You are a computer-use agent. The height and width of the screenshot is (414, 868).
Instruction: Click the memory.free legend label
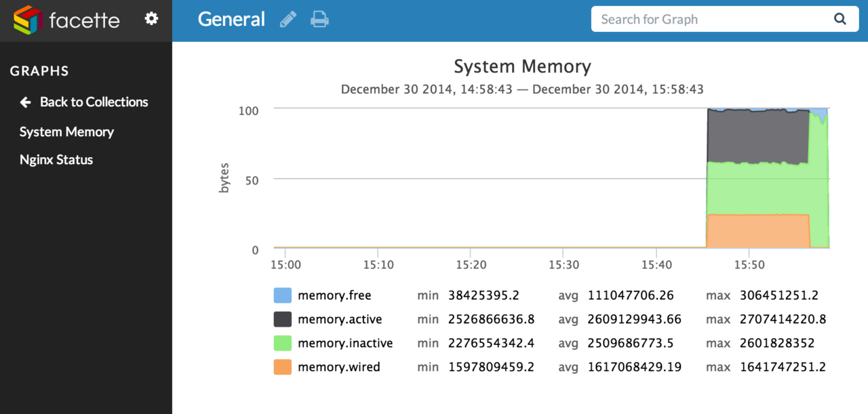(334, 295)
